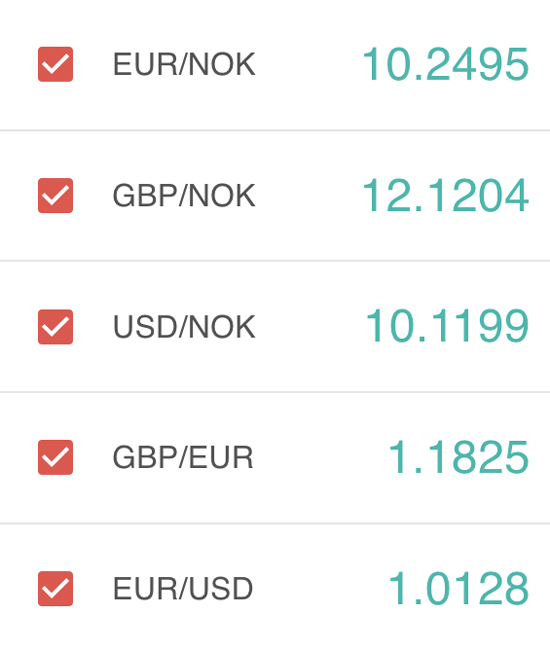
Task: Click the EUR/USD pair name
Action: coord(183,589)
